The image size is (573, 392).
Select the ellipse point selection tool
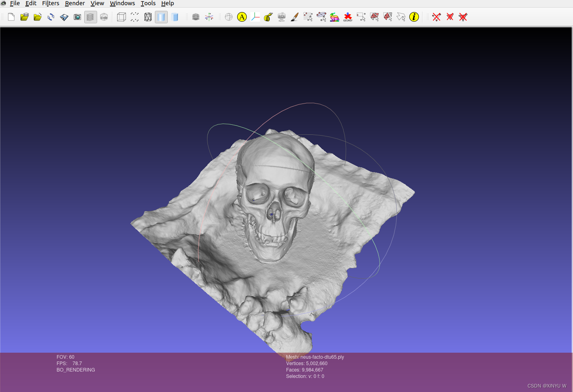pos(321,17)
